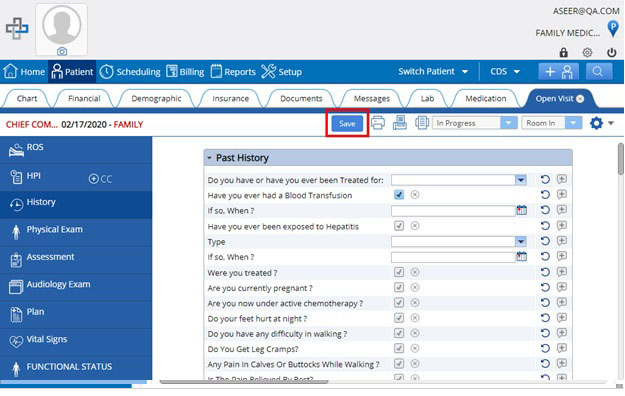Select Physical Exam in the sidebar

76,230
